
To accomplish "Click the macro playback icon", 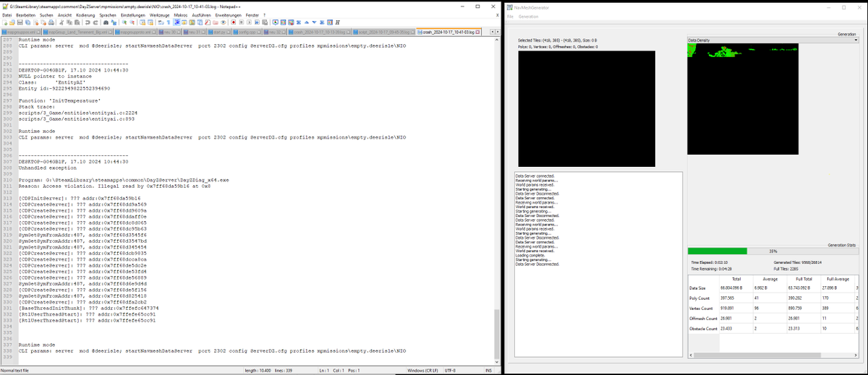I will click(249, 22).
